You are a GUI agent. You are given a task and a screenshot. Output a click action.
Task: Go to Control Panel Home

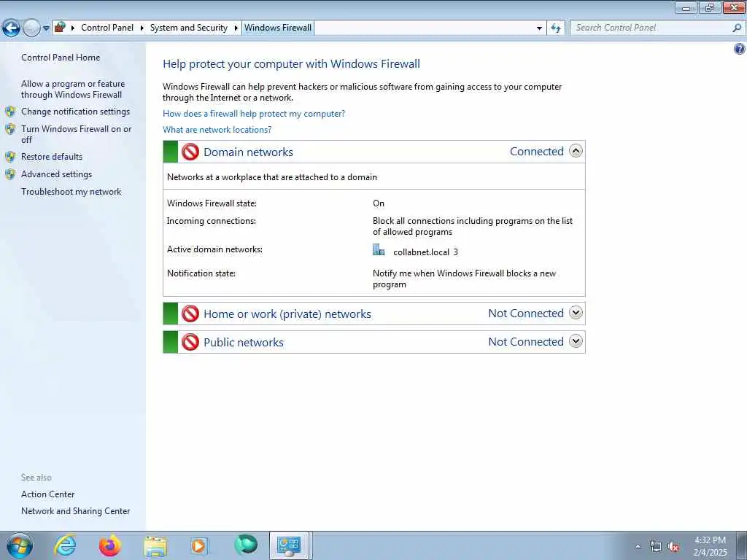click(61, 58)
